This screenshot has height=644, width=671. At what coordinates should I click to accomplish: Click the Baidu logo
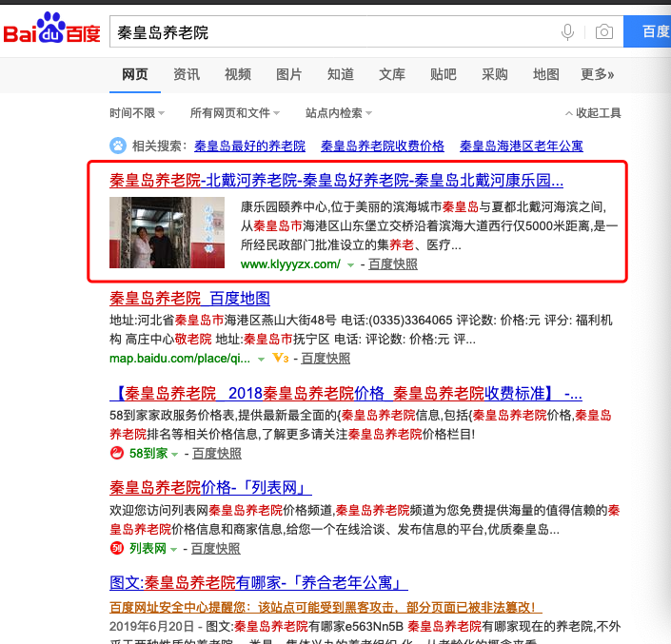51,29
